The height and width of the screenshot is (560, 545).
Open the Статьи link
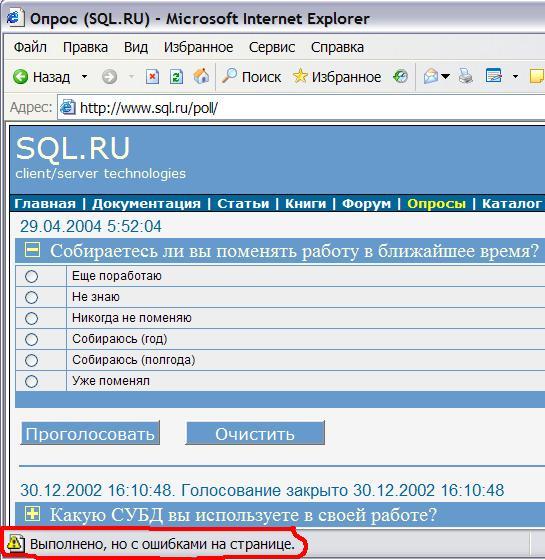[243, 204]
